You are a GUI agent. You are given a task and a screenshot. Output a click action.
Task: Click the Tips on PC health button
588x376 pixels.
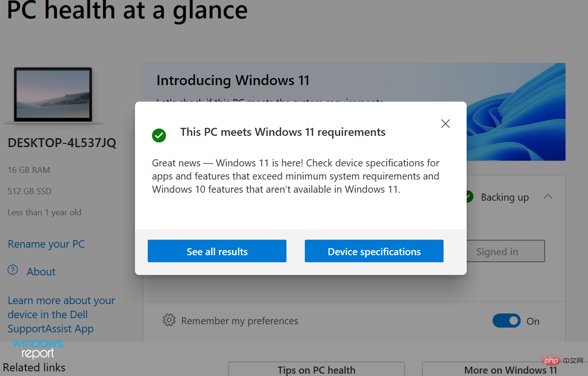(x=316, y=370)
